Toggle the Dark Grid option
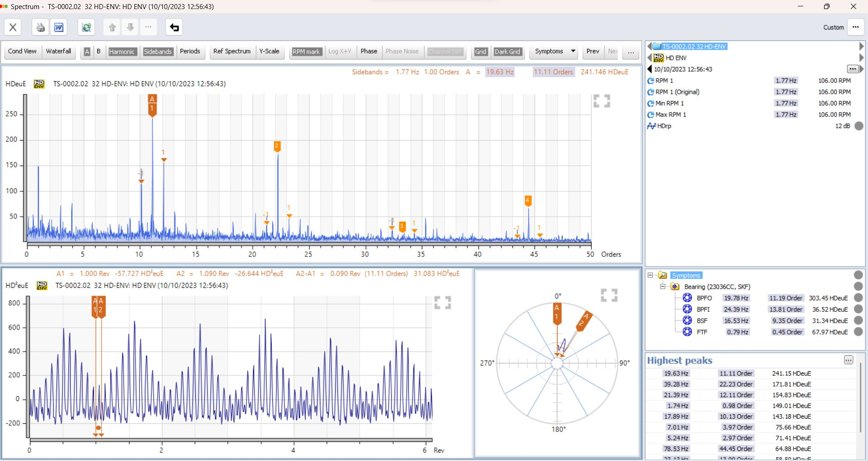Screen dimensions: 868x461 click(x=507, y=52)
